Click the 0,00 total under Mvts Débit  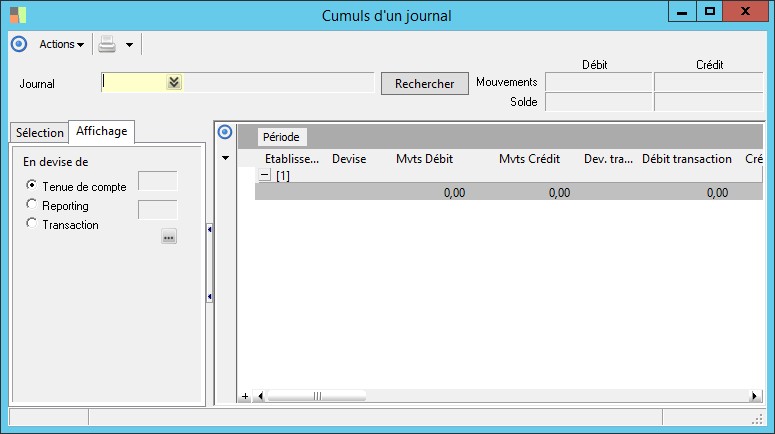point(454,192)
